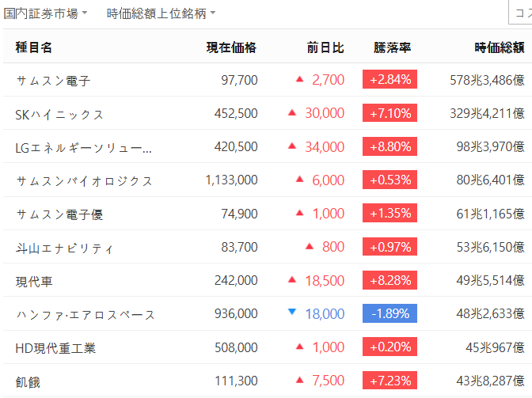Open ハンファ·エアロスペース stock link

(x=85, y=314)
